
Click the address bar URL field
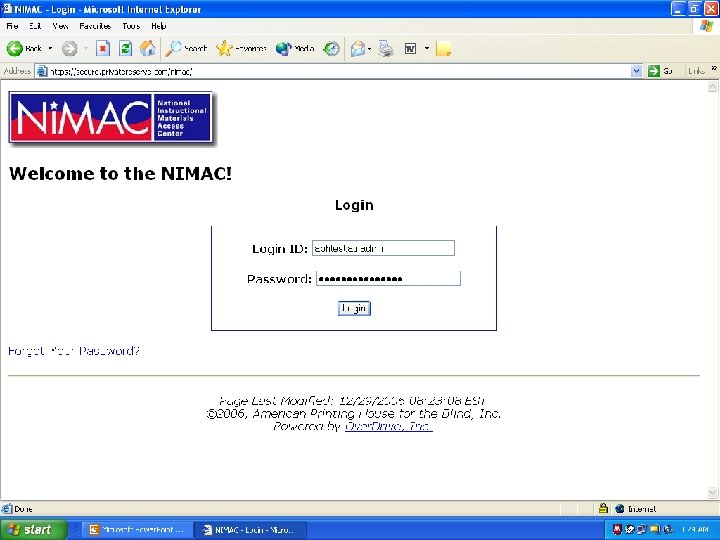tap(340, 71)
